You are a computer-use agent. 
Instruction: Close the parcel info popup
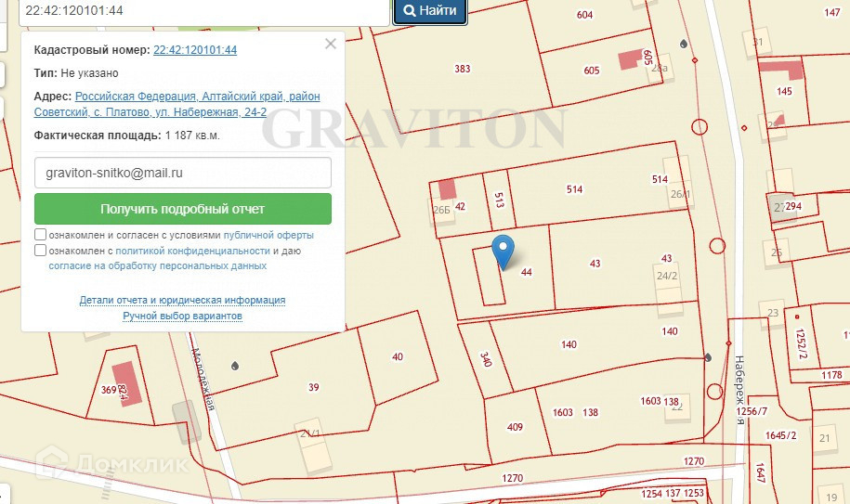click(331, 44)
